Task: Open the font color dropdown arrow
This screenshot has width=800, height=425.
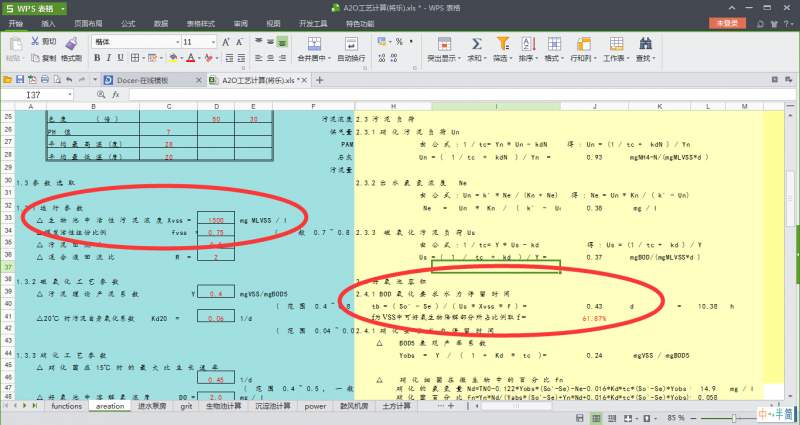Action: click(x=198, y=58)
